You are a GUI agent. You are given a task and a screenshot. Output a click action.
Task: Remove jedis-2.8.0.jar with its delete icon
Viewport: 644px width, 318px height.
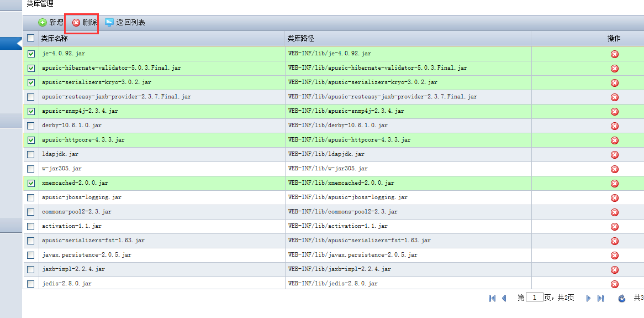click(614, 284)
